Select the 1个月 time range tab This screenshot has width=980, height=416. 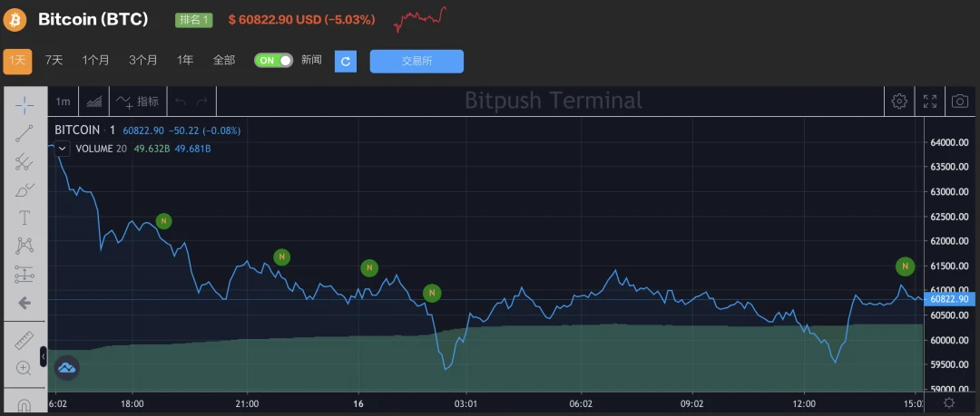pos(95,61)
